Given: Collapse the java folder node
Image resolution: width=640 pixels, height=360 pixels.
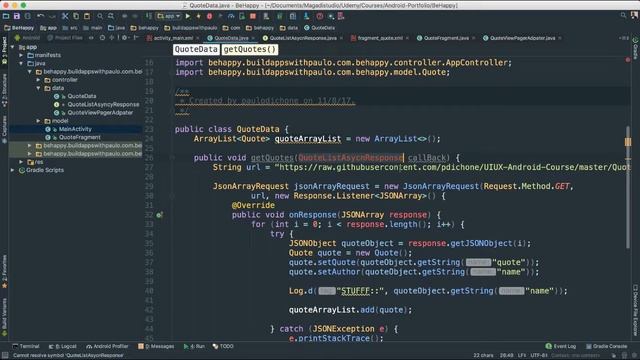Looking at the screenshot, I should pyautogui.click(x=21, y=63).
